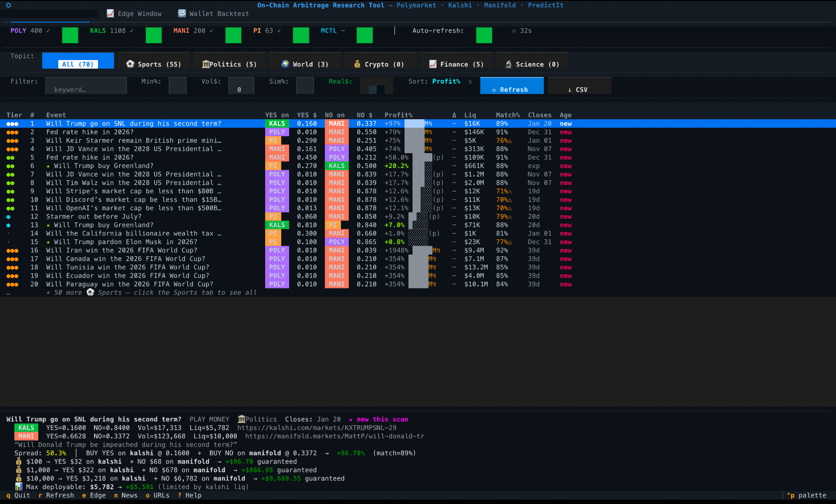Sort by the Closes column header

pyautogui.click(x=539, y=115)
